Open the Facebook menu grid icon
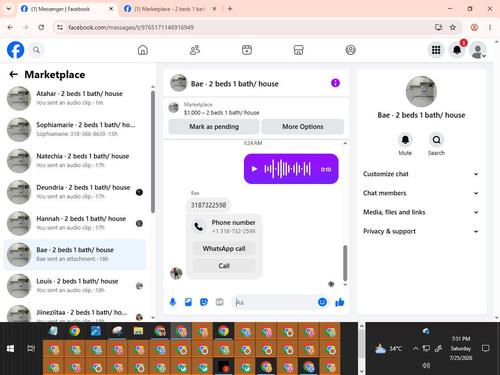Image resolution: width=500 pixels, height=375 pixels. pyautogui.click(x=436, y=50)
